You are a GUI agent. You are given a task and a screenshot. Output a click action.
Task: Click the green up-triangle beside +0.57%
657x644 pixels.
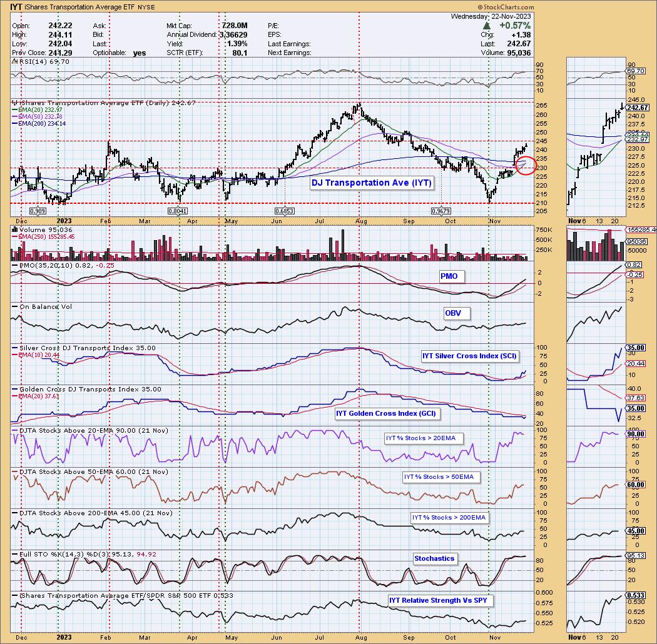(x=486, y=26)
